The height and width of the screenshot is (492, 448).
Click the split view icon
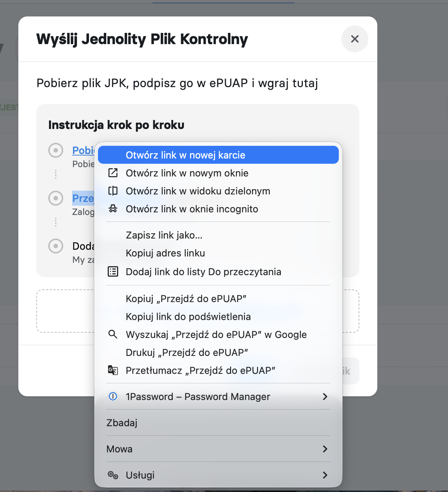[113, 191]
